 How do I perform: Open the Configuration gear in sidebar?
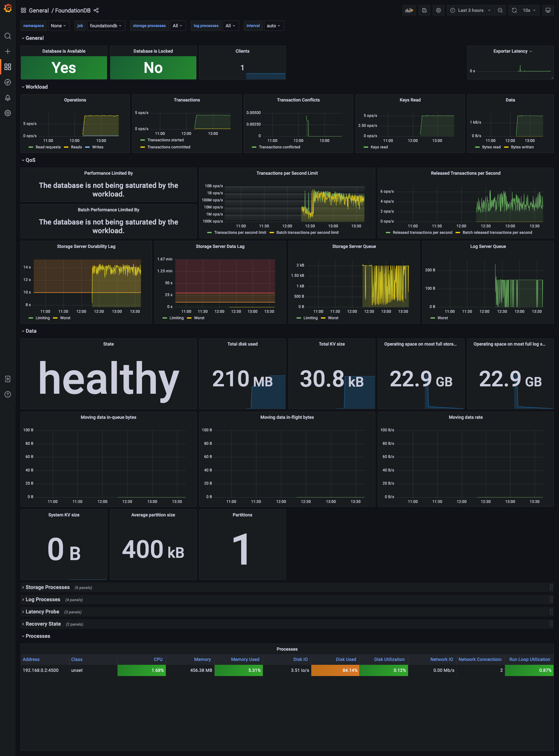click(7, 113)
